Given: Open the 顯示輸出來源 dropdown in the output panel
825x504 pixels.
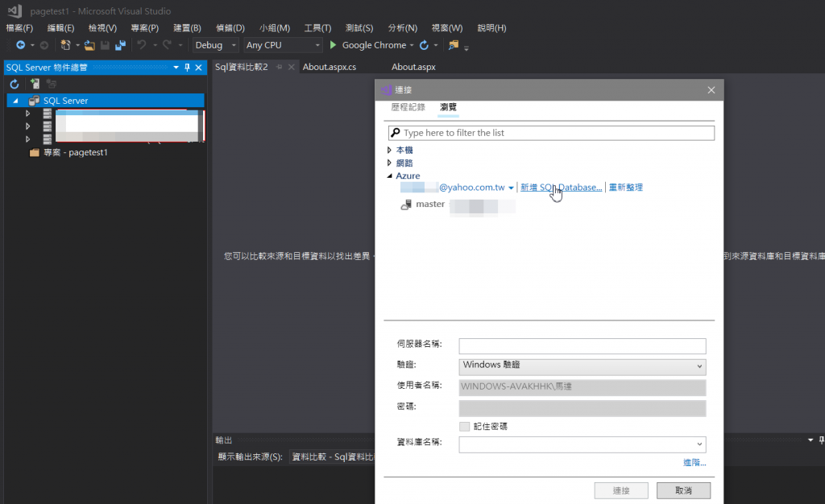Looking at the screenshot, I should click(333, 456).
